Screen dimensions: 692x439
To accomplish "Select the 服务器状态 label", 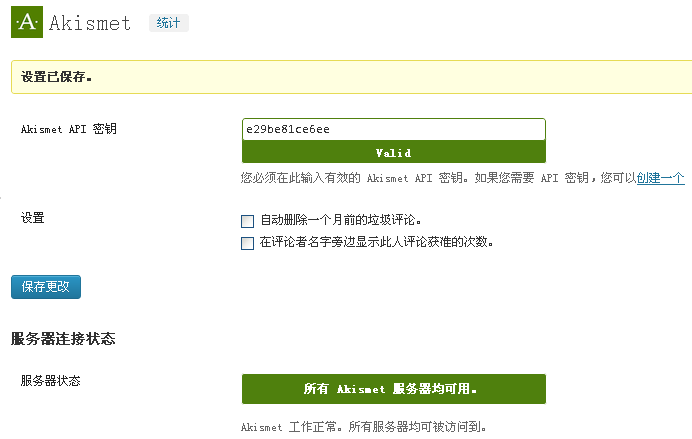I will [x=50, y=380].
